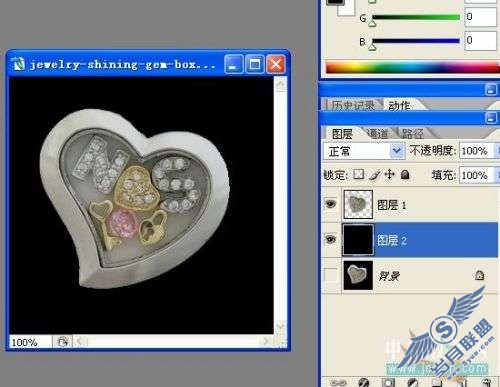The image size is (500, 387).
Task: Click the lock transparent pixels icon
Action: tap(359, 174)
